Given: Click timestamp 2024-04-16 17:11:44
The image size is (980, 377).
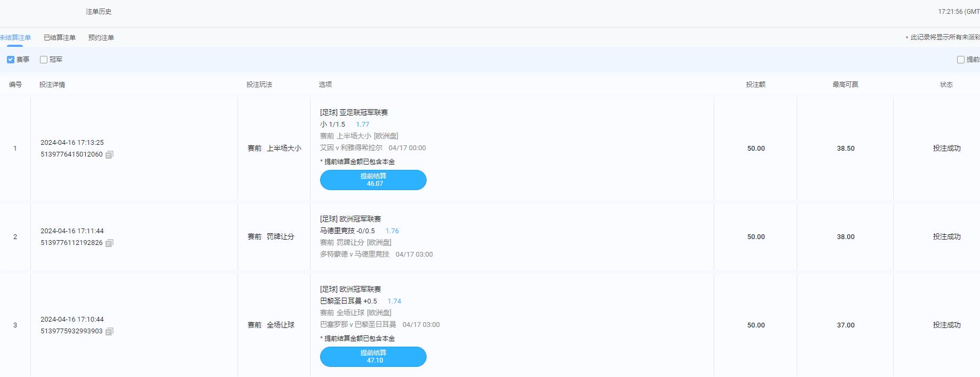Looking at the screenshot, I should 72,231.
